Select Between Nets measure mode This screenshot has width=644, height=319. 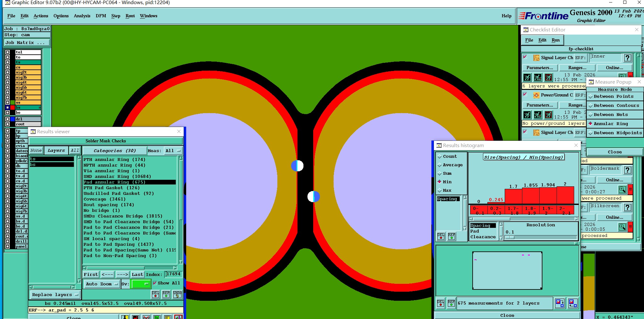614,115
